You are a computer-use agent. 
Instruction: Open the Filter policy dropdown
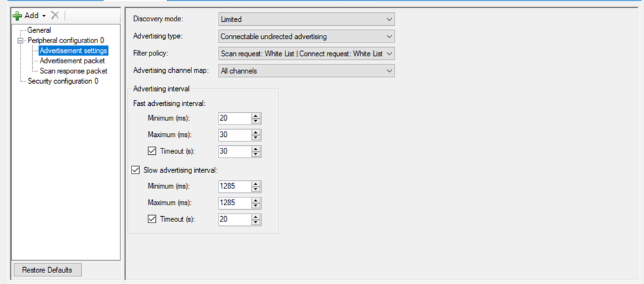[306, 54]
